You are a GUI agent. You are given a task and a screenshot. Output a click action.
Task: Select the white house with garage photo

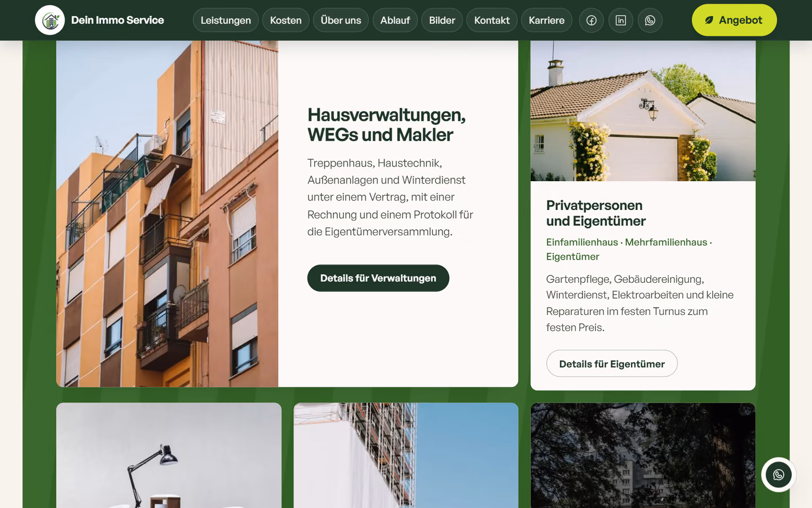tap(643, 111)
